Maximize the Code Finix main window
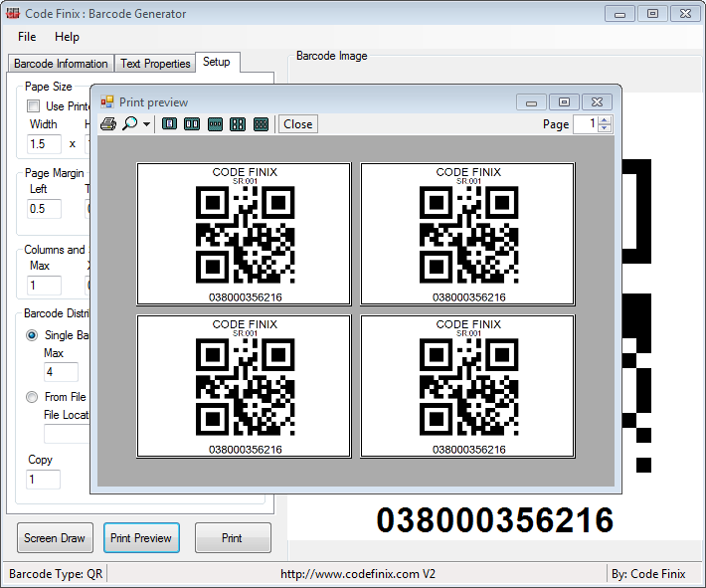This screenshot has height=588, width=706. click(653, 14)
